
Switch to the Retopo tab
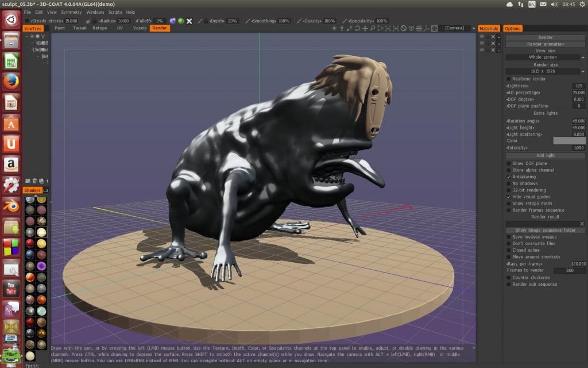point(99,28)
